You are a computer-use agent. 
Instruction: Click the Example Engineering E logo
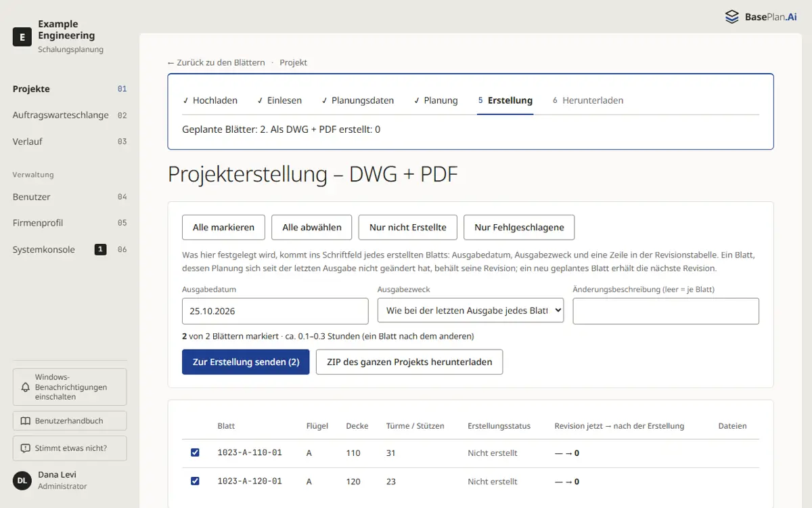[x=22, y=37]
